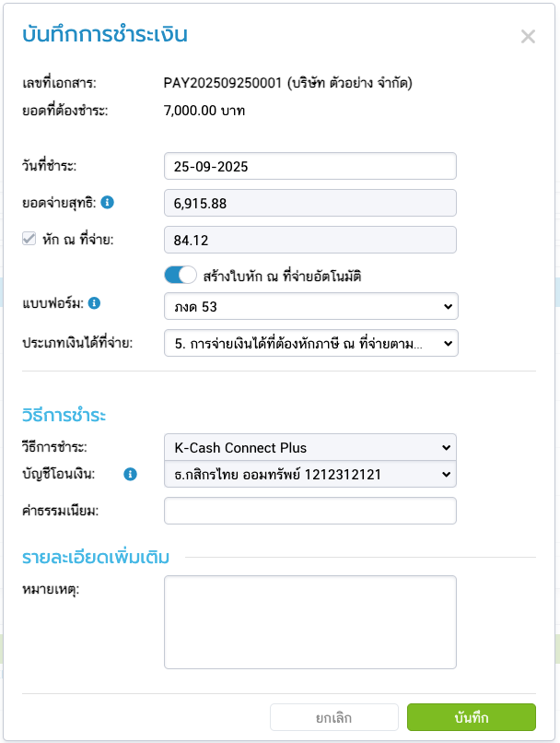Click the วันที่ชำระ date field
Viewport: 560px width, 743px height.
(309, 167)
